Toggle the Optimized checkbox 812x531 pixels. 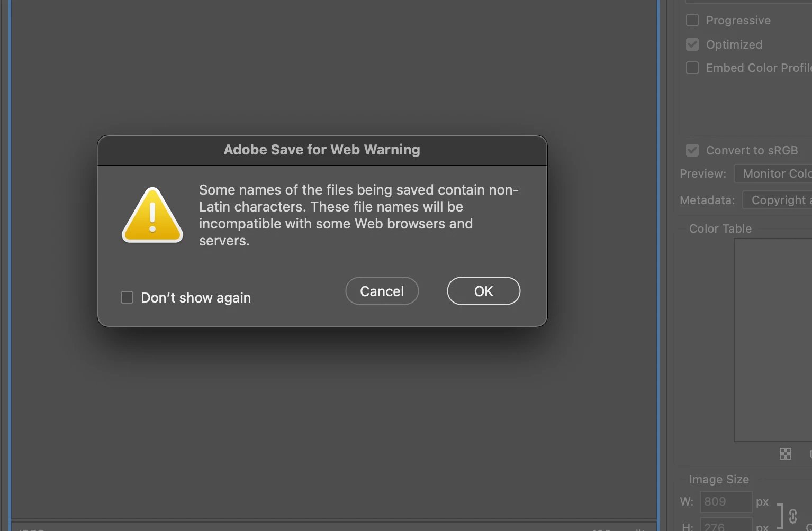692,44
